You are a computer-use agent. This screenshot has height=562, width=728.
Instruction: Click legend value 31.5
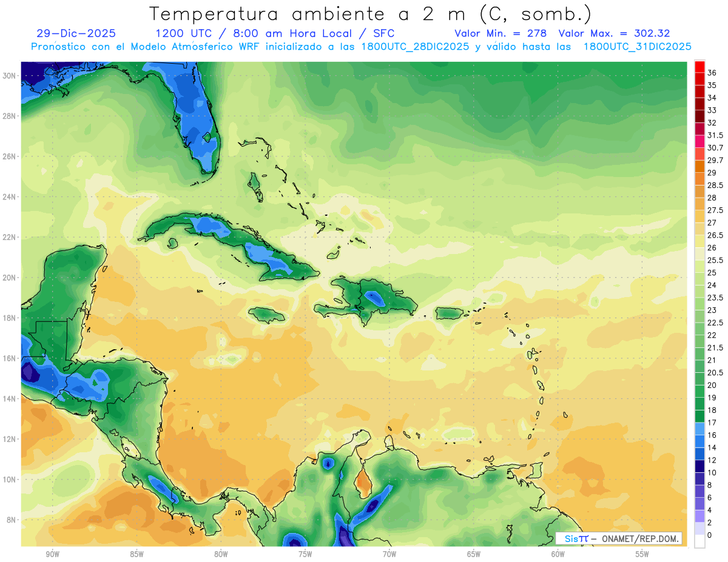[715, 136]
